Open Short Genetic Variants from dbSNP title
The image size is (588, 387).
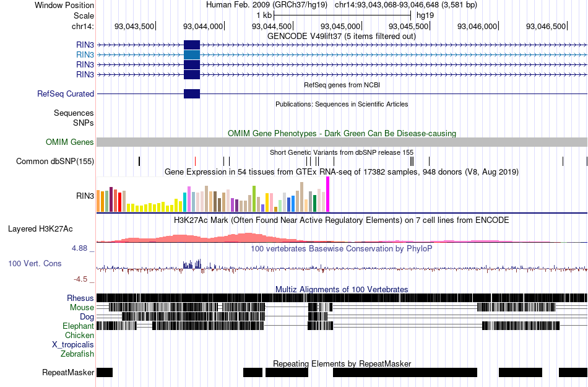[x=342, y=152]
